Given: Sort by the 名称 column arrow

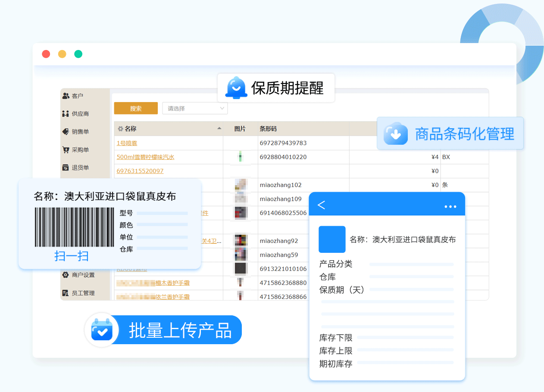Looking at the screenshot, I should pos(219,129).
